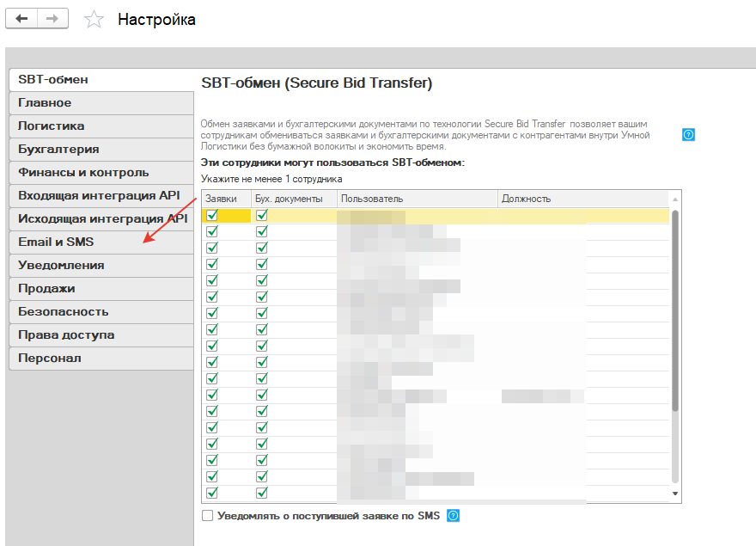Toggle Бух. документы checkbox in last visible row
This screenshot has width=756, height=546.
point(262,493)
